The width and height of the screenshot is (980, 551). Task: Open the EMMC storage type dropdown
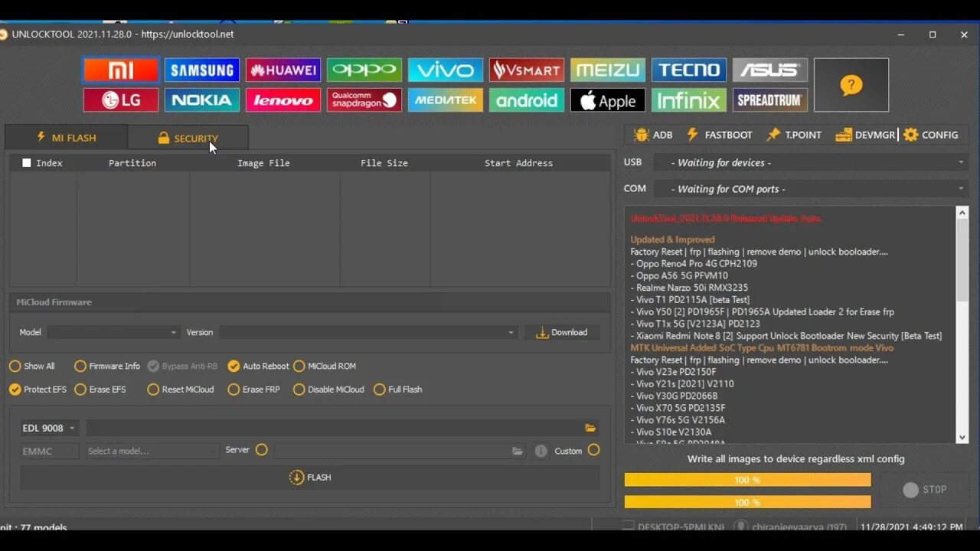click(x=49, y=452)
